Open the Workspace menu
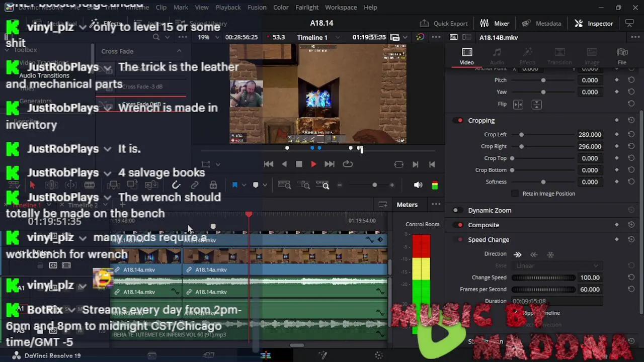Viewport: 644px width, 362px height. (x=341, y=7)
